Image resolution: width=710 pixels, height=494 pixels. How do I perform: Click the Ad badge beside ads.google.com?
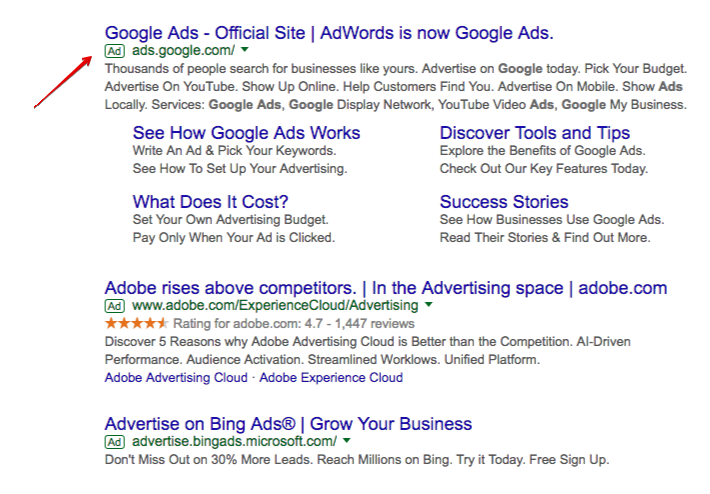115,51
